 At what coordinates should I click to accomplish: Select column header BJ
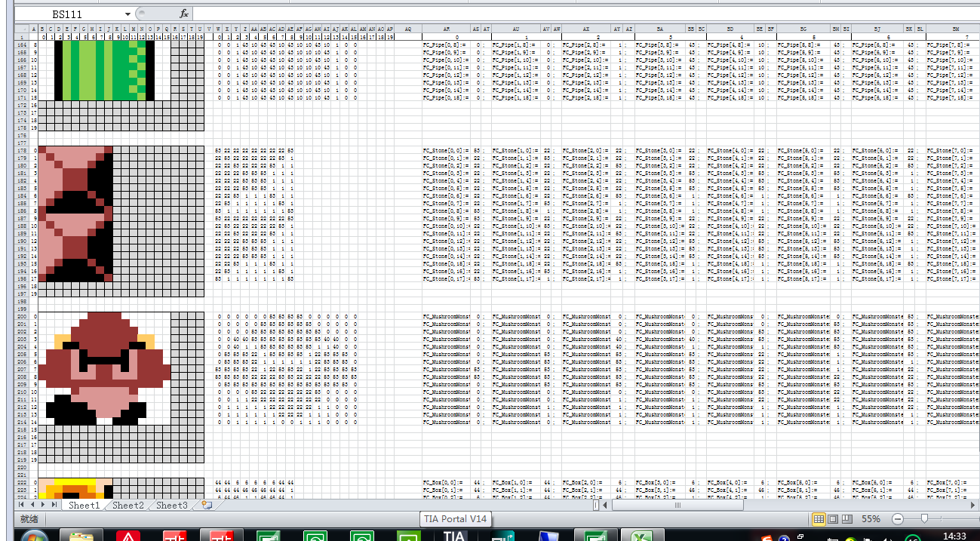coord(877,29)
